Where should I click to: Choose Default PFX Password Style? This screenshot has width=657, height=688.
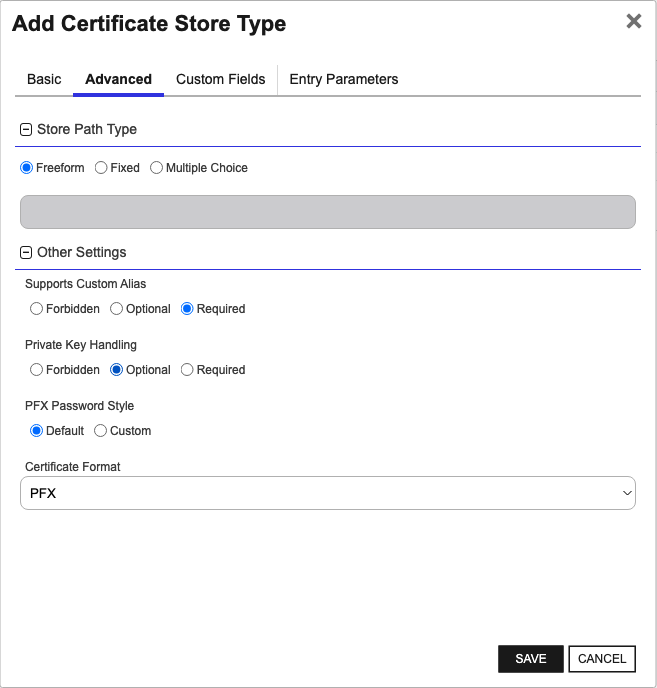point(36,431)
